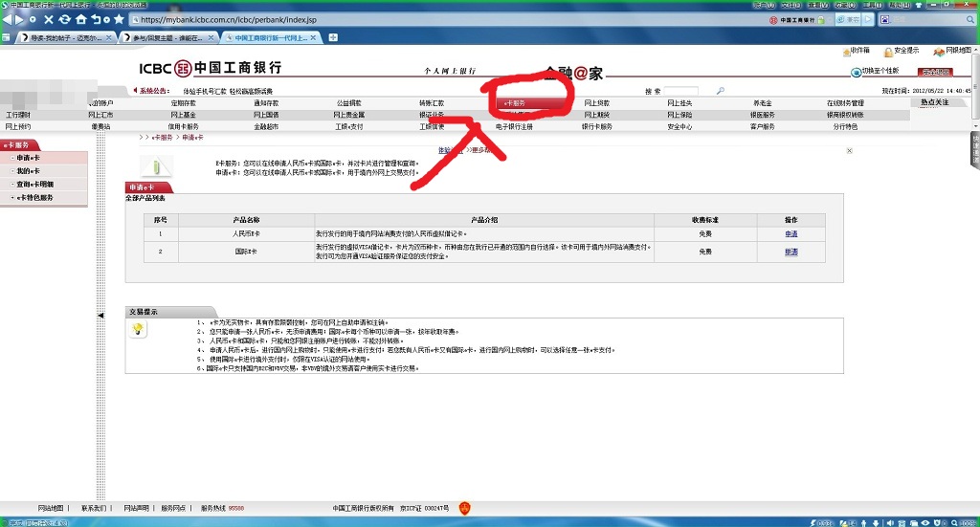Click 申请 link for 人民币E卡 row
Image resolution: width=980 pixels, height=527 pixels.
(791, 234)
